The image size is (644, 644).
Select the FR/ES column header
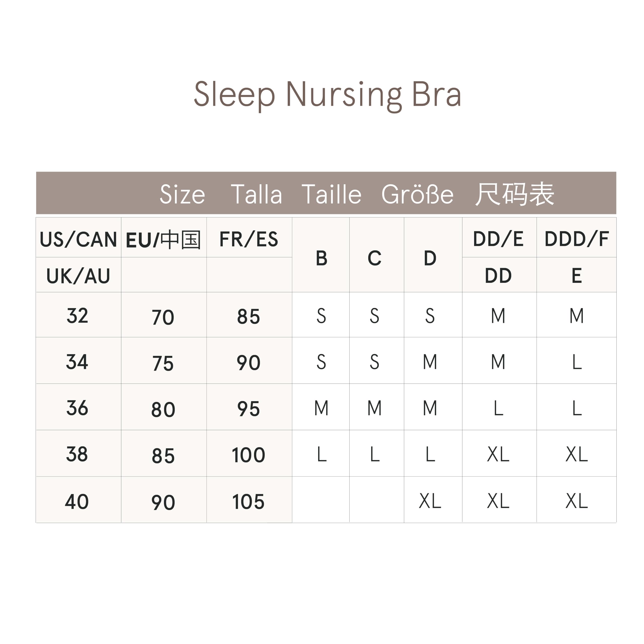coord(249,239)
